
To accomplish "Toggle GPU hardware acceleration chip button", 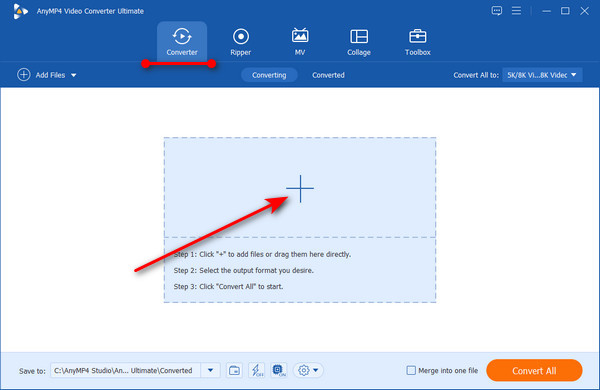I will tap(279, 370).
